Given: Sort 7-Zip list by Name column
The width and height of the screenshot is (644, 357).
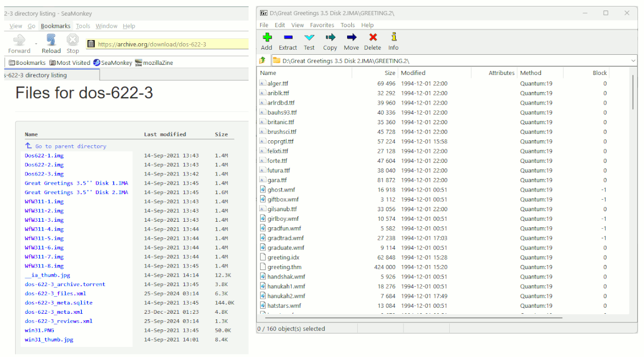Looking at the screenshot, I should [304, 73].
